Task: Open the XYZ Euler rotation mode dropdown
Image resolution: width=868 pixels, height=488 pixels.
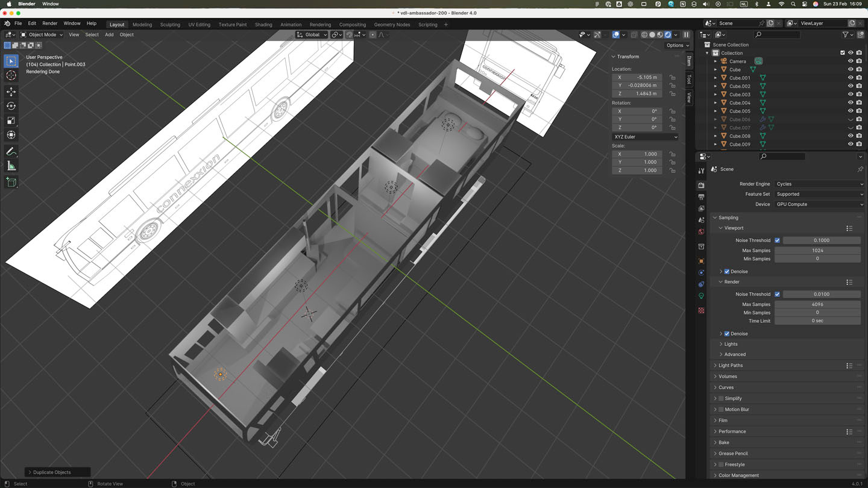Action: pyautogui.click(x=645, y=137)
